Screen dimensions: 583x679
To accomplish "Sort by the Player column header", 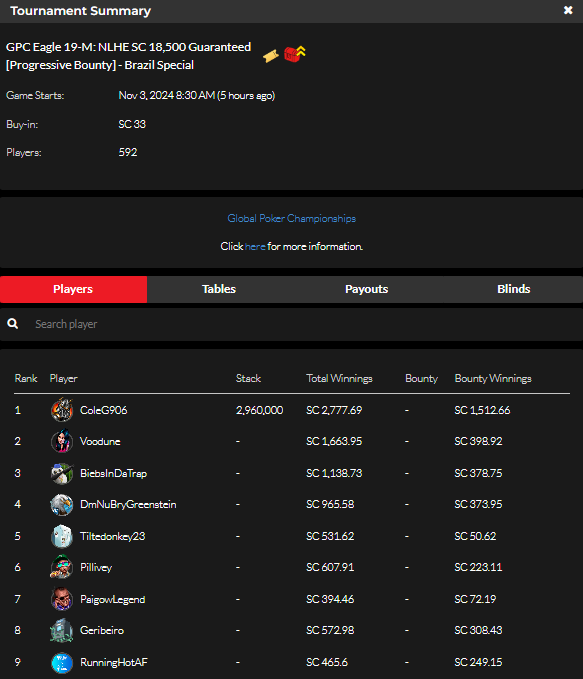I will 63,378.
